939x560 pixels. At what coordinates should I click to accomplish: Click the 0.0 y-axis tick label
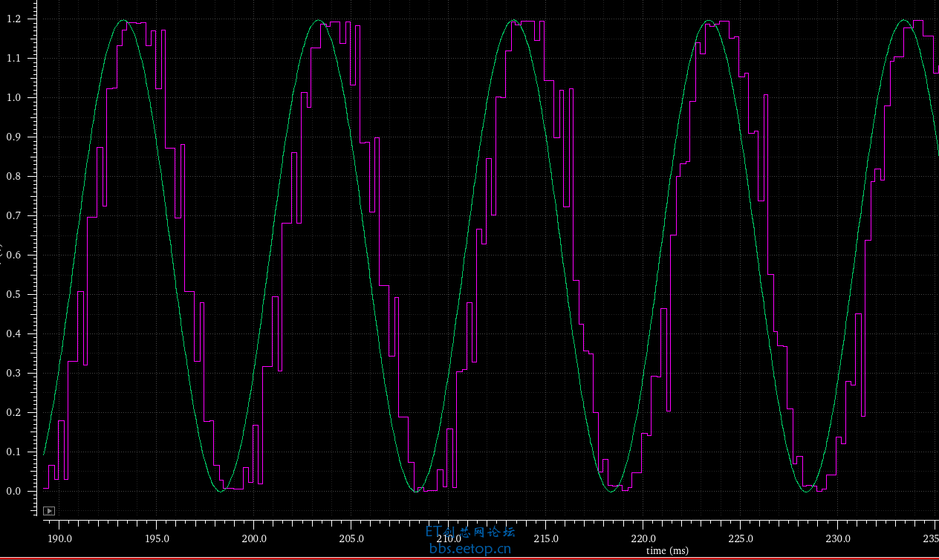coord(14,491)
